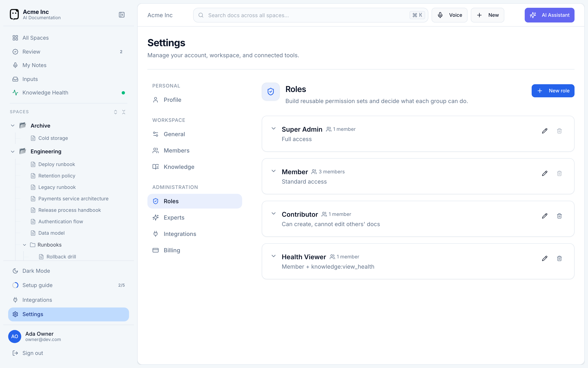
Task: Expand the Super Admin role card
Action: pos(274,129)
